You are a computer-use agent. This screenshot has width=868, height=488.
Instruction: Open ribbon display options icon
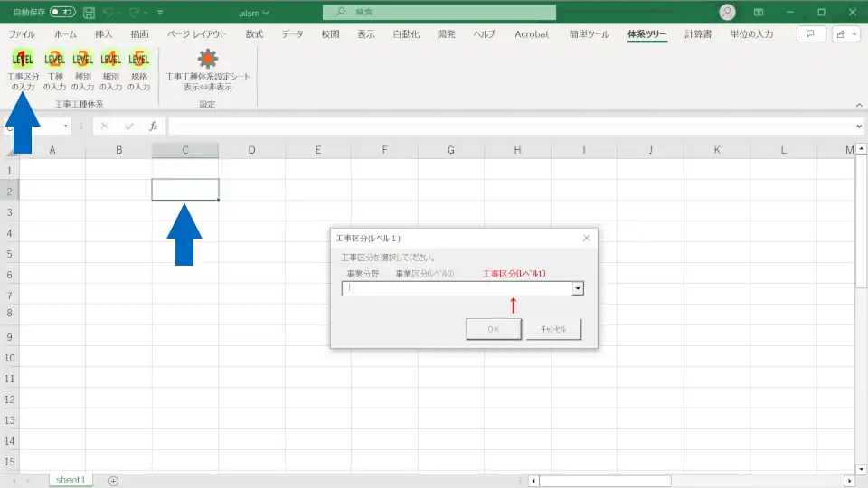pyautogui.click(x=759, y=12)
